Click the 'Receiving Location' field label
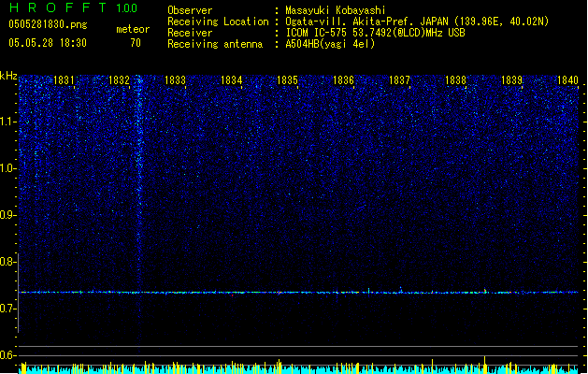The image size is (588, 374). pyautogui.click(x=218, y=22)
